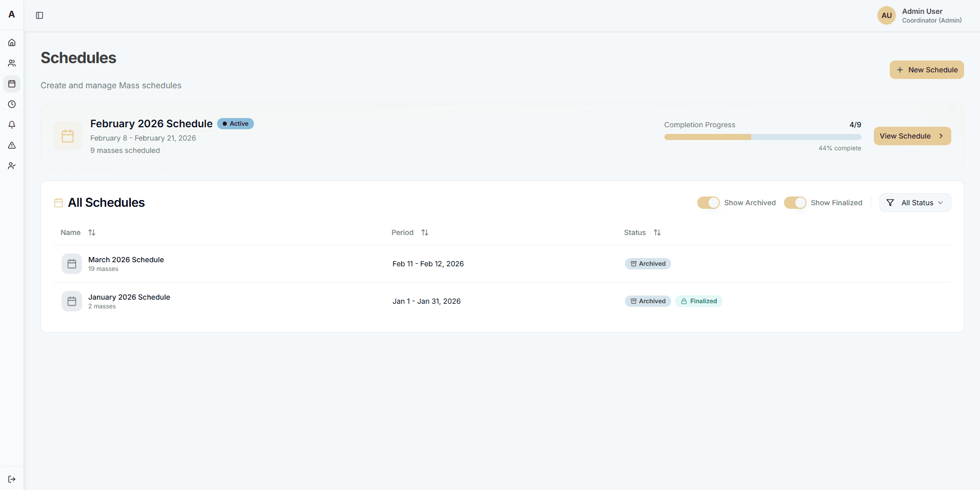Viewport: 980px width, 490px height.
Task: Open notifications via the bell icon
Action: tap(11, 125)
